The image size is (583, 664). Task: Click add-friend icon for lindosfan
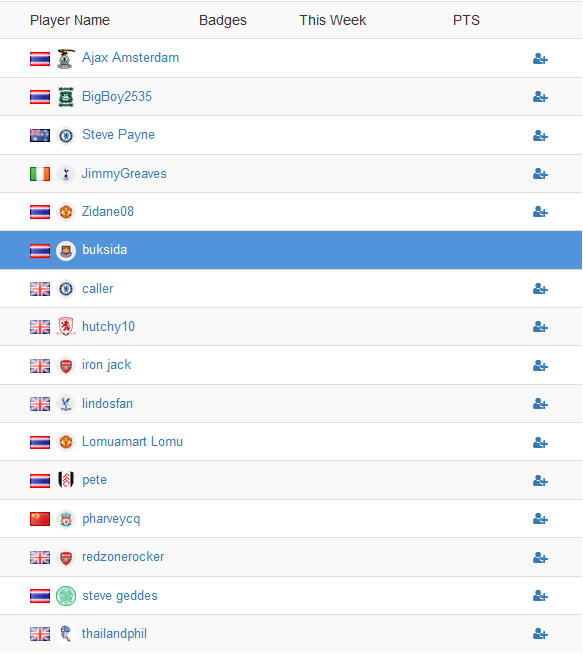pyautogui.click(x=540, y=404)
